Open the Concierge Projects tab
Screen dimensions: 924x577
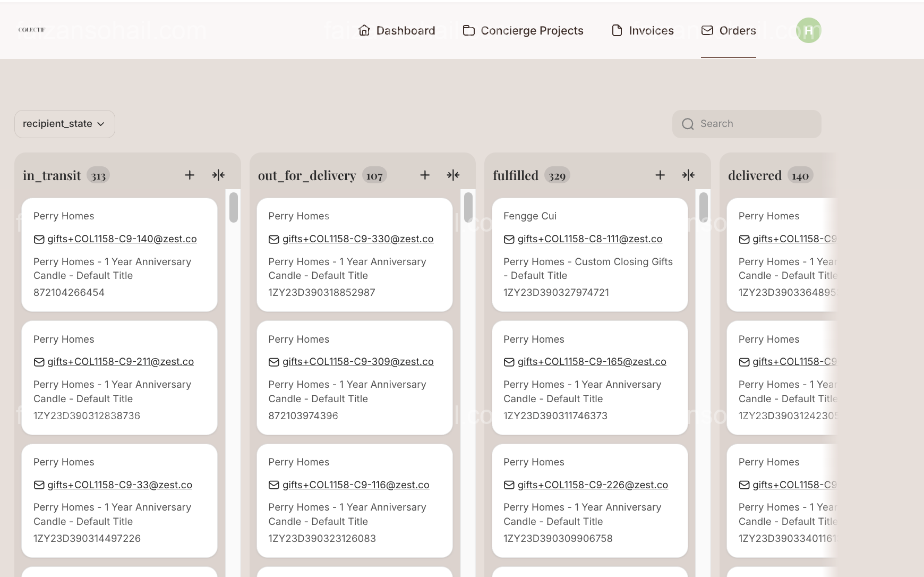point(523,30)
